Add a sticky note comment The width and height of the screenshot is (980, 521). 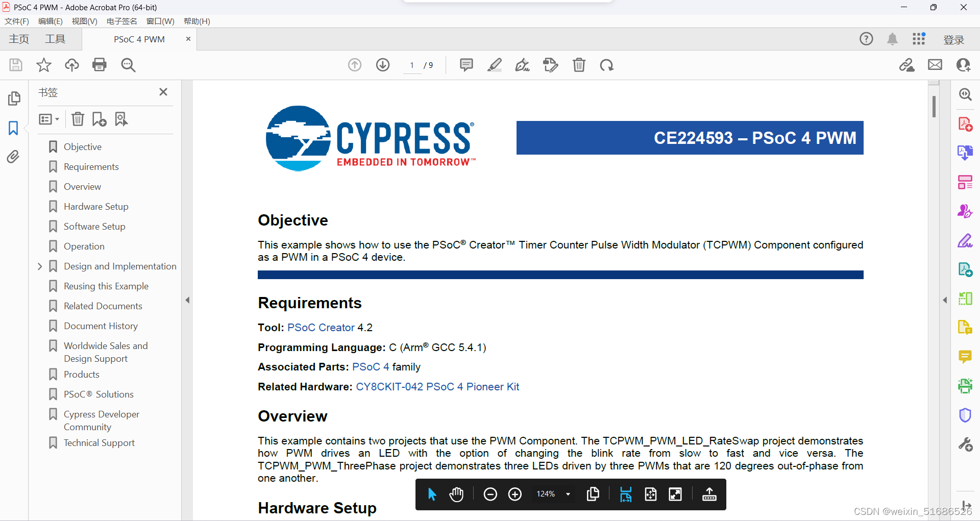coord(467,65)
